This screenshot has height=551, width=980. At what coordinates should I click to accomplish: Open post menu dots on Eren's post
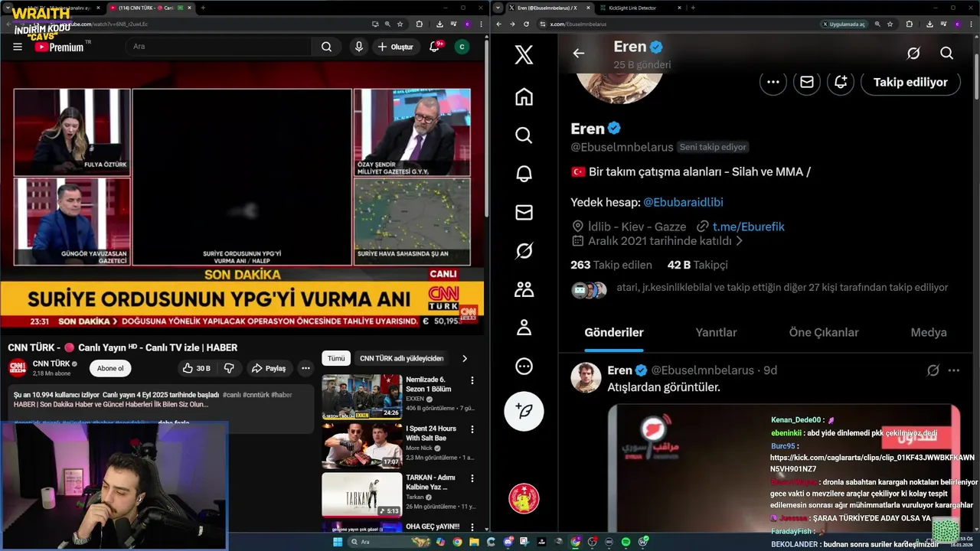pos(954,370)
